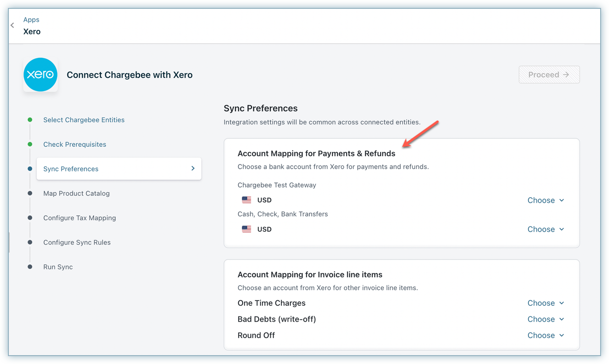The image size is (609, 364).
Task: Click green dot beside Check Prerequisites
Action: tap(30, 144)
